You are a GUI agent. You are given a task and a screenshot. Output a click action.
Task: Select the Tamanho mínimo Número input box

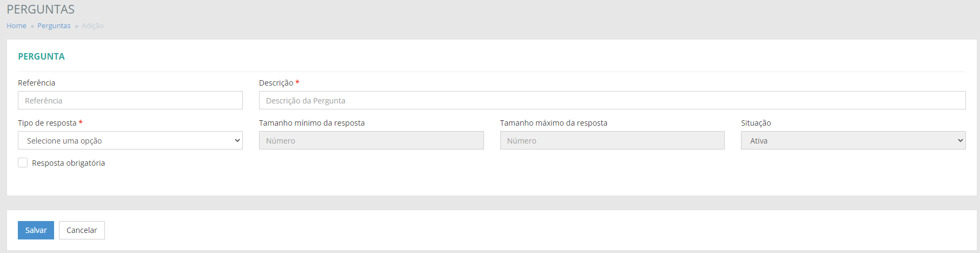pyautogui.click(x=371, y=141)
